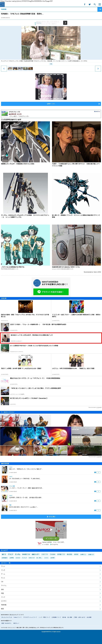Screen dimensions: 102x644
Task: Expand the アニメ category row
Action: (51, 566)
